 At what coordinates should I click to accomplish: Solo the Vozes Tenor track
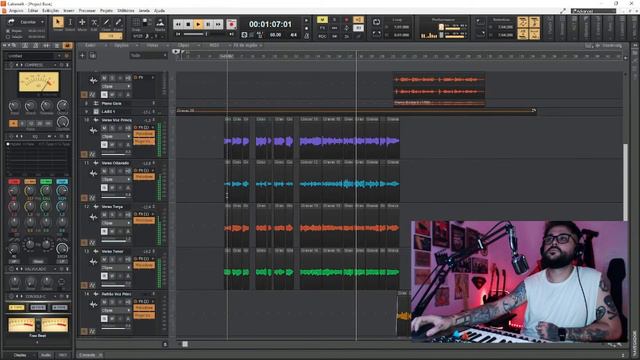point(112,259)
